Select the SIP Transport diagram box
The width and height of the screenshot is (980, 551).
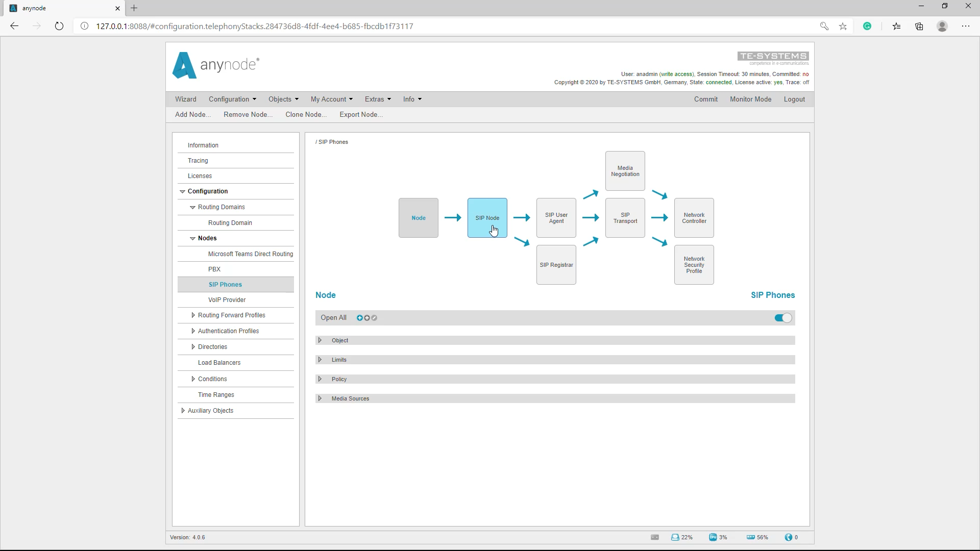pos(625,218)
